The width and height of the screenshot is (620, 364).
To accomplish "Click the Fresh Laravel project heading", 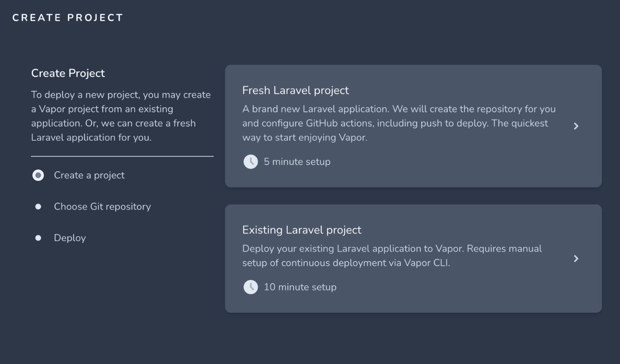I will (295, 90).
